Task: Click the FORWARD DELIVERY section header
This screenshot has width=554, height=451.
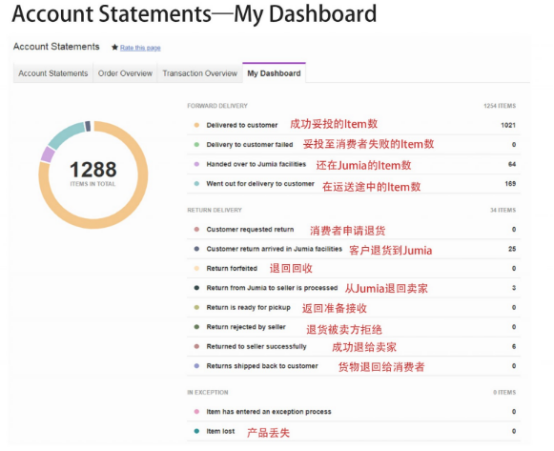Action: click(x=217, y=106)
